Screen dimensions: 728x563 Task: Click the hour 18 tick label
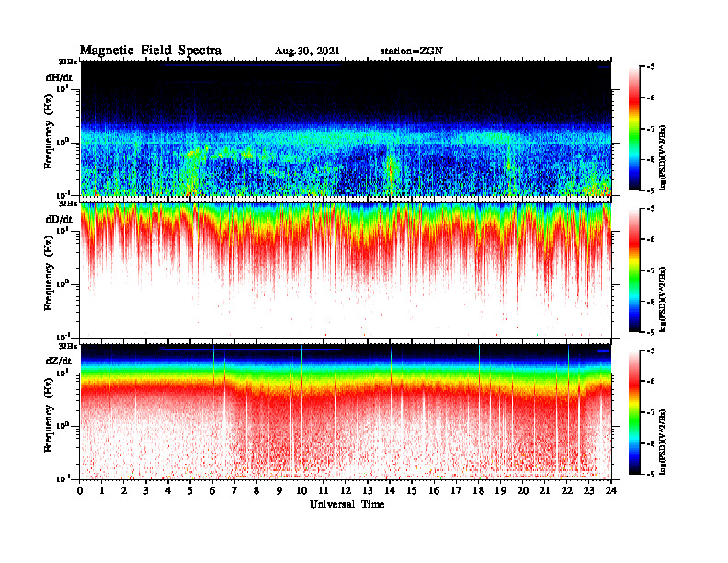tap(479, 491)
